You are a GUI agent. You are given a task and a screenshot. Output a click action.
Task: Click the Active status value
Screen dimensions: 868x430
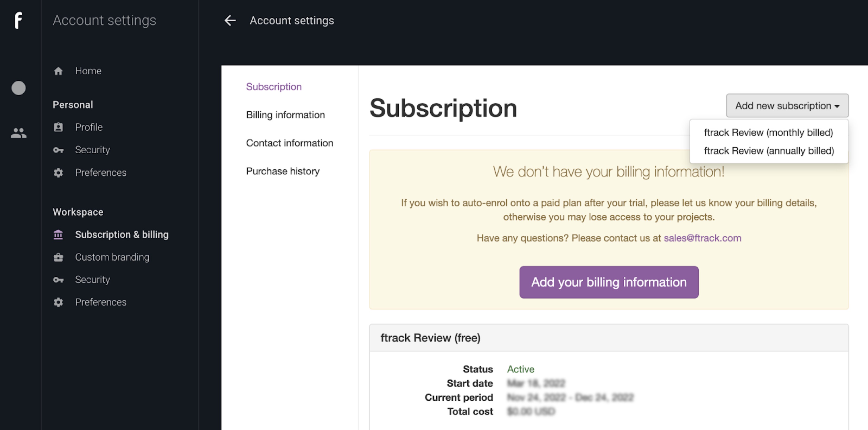[521, 369]
